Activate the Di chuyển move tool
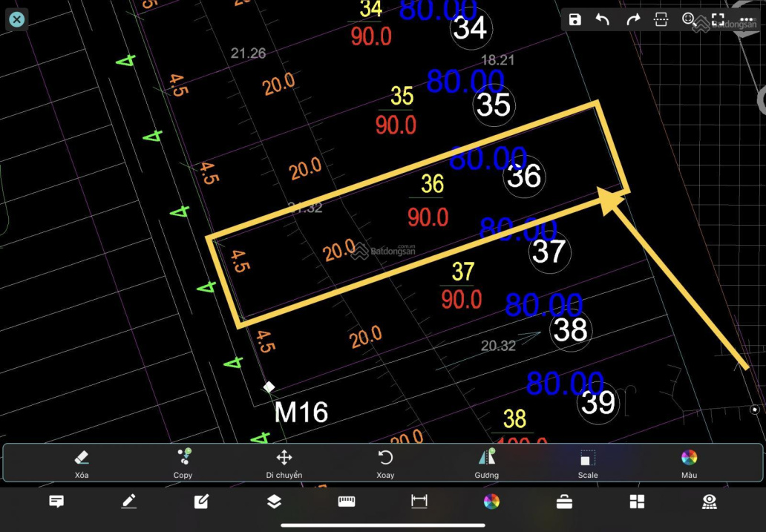Image resolution: width=766 pixels, height=532 pixels. click(284, 463)
